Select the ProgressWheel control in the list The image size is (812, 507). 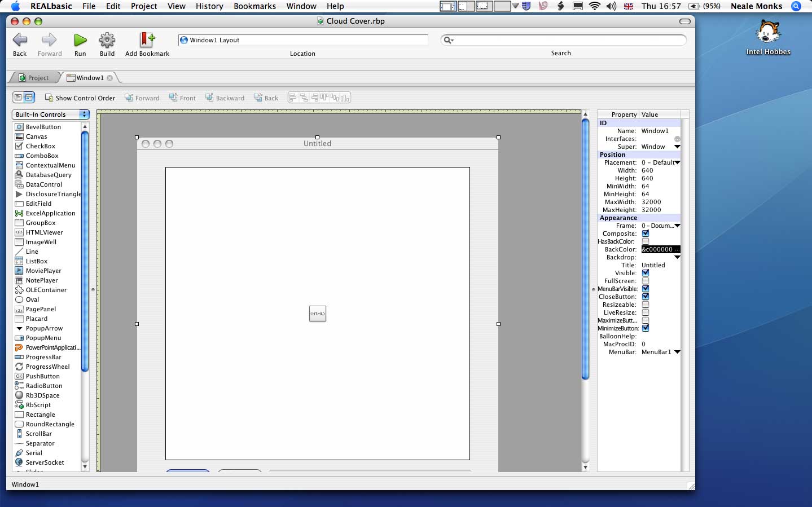tap(47, 367)
